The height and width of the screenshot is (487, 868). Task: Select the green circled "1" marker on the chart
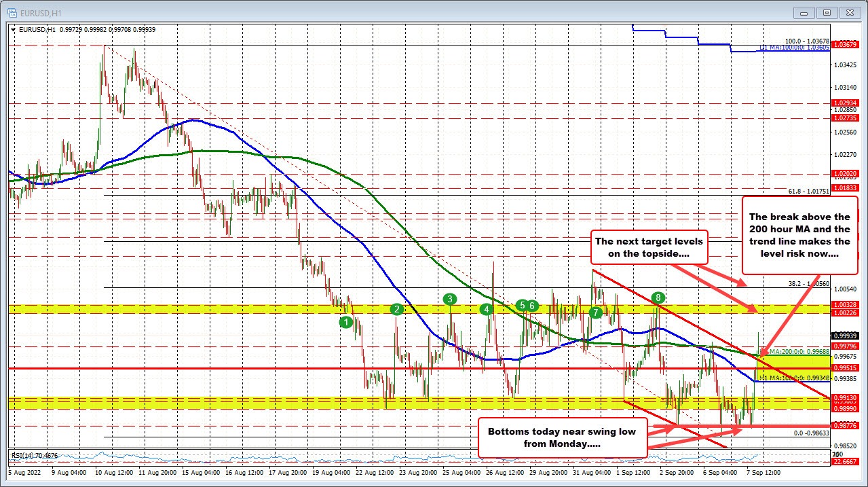(x=346, y=323)
